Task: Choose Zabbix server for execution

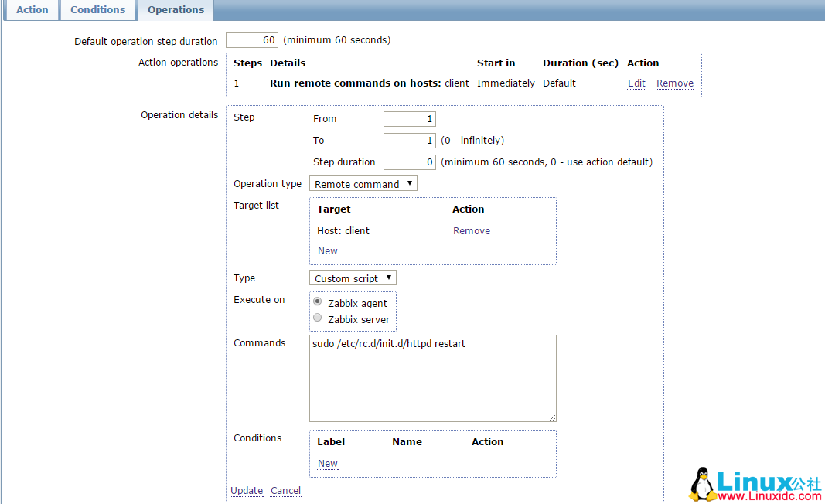Action: click(318, 318)
